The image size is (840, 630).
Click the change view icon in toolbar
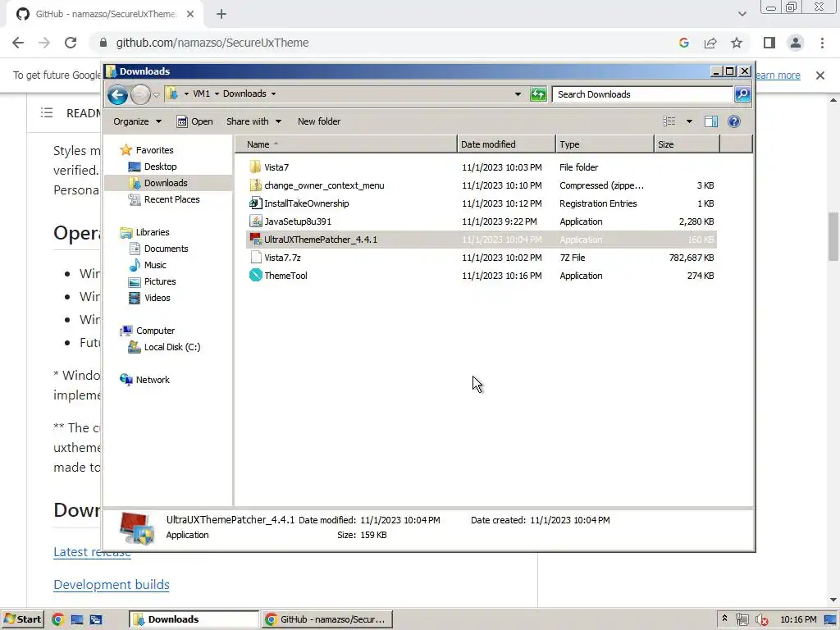pyautogui.click(x=669, y=121)
